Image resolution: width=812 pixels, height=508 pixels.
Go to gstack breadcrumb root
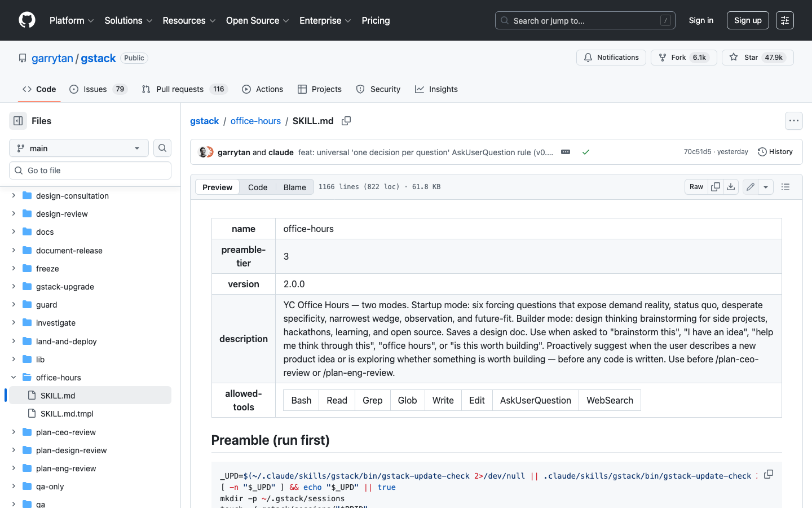(x=204, y=121)
